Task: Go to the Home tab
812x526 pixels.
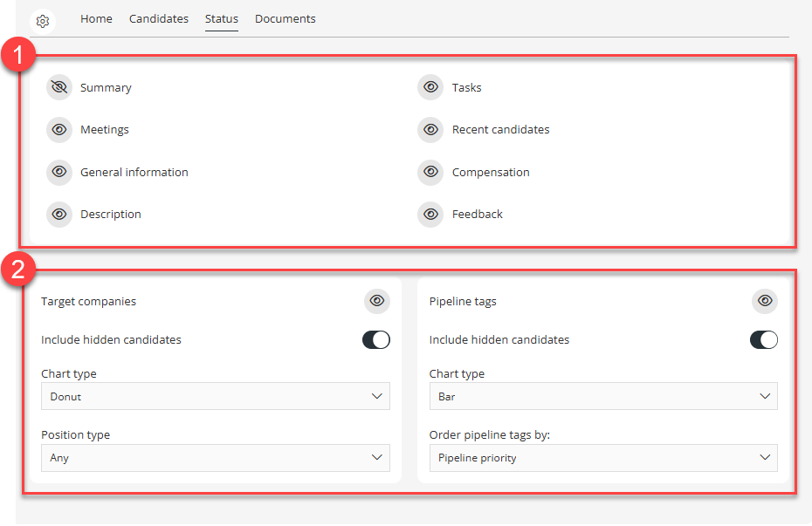Action: (x=96, y=18)
